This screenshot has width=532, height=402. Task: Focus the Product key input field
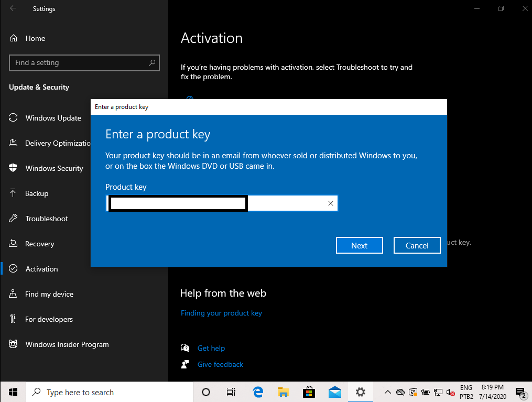[222, 203]
